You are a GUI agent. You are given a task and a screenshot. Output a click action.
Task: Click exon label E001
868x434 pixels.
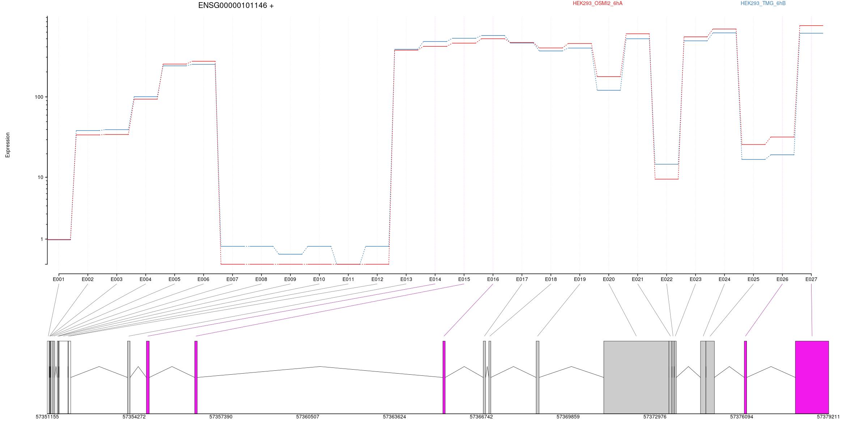click(59, 279)
